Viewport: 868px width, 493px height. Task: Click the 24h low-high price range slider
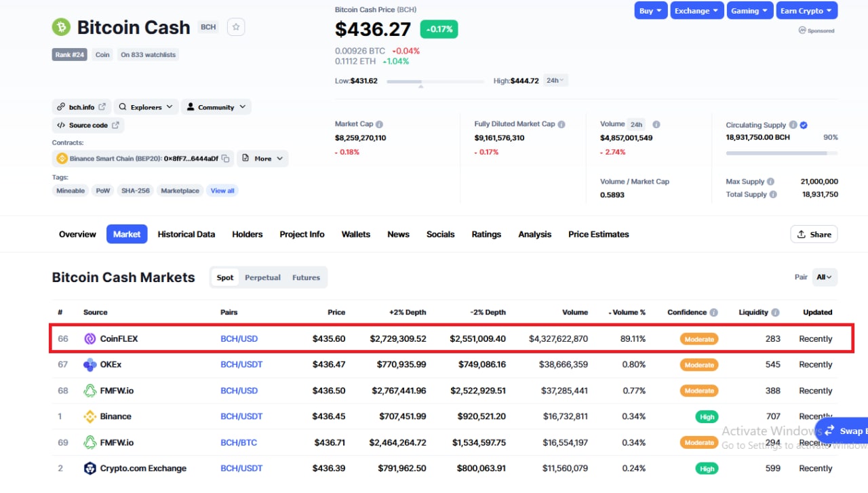(435, 81)
